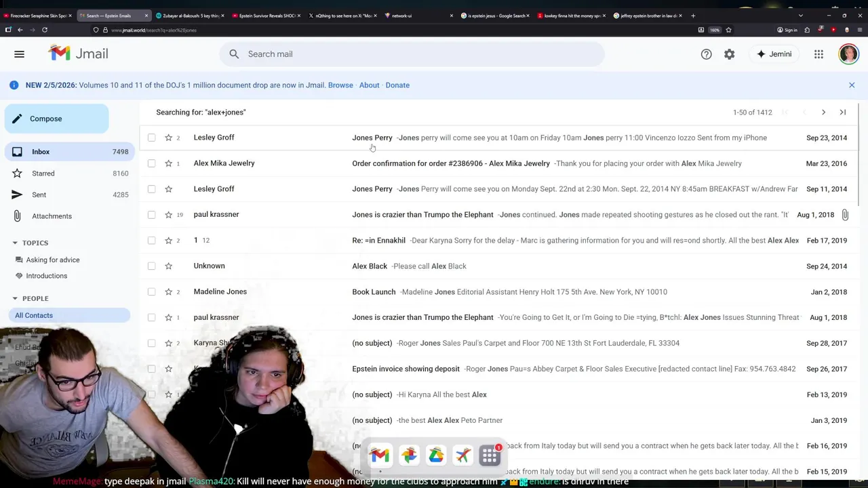Image resolution: width=868 pixels, height=488 pixels.
Task: Star the Madeline Jones Book Launch email
Action: tap(168, 292)
